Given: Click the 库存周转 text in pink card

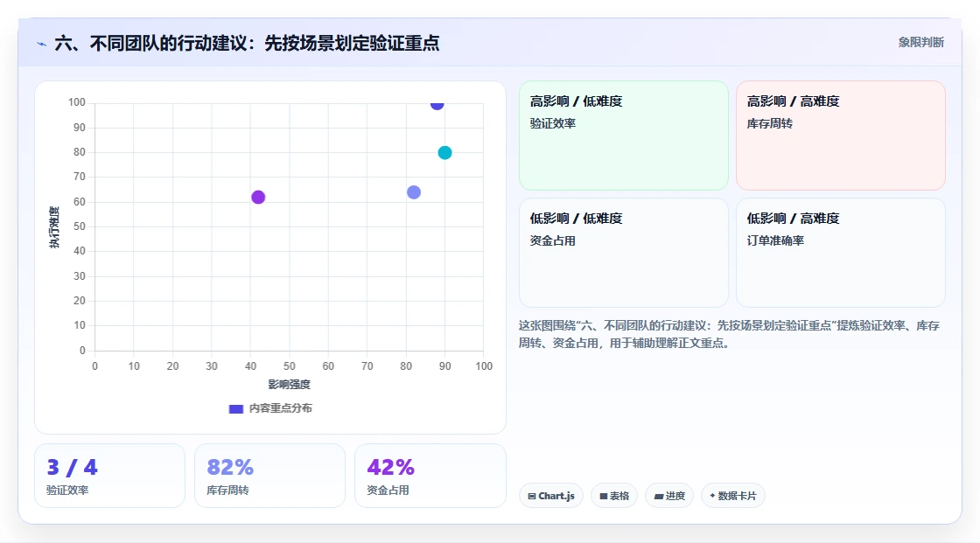Looking at the screenshot, I should click(x=769, y=123).
